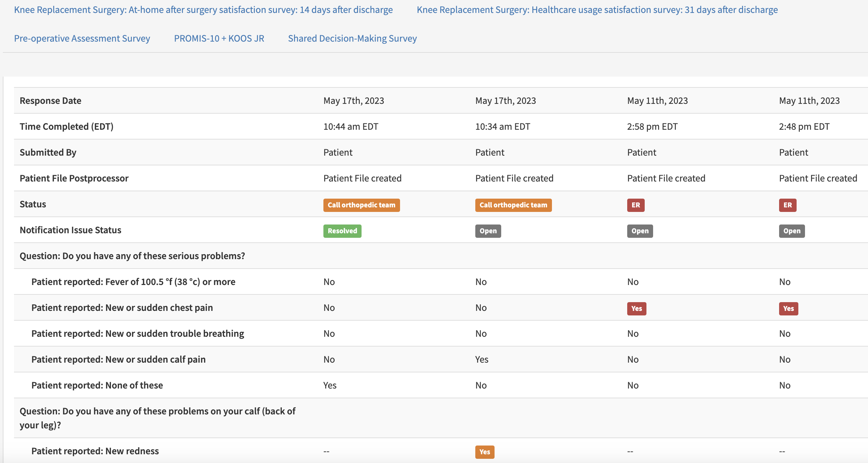Click red Yes chest pain badge, 2:58 pm column
The image size is (868, 463).
click(636, 308)
